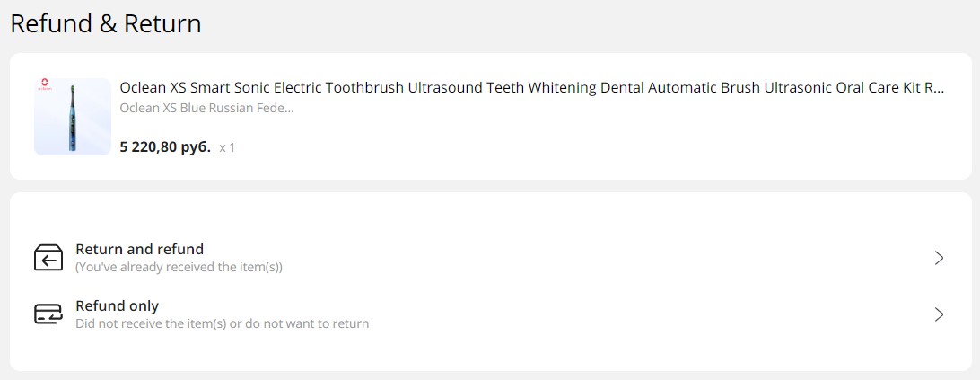
Task: Click empty space in the product card
Action: coord(594,144)
